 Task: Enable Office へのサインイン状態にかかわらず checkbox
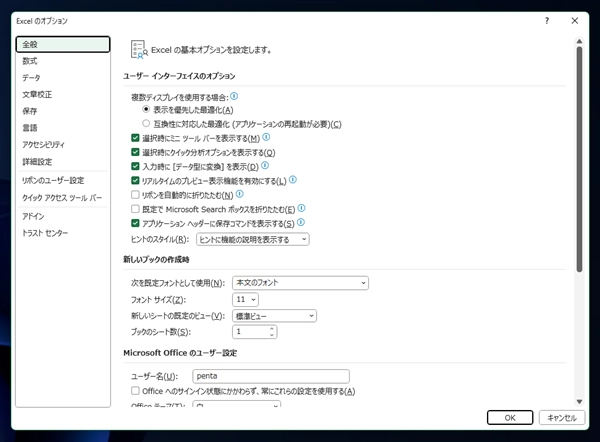pos(135,391)
